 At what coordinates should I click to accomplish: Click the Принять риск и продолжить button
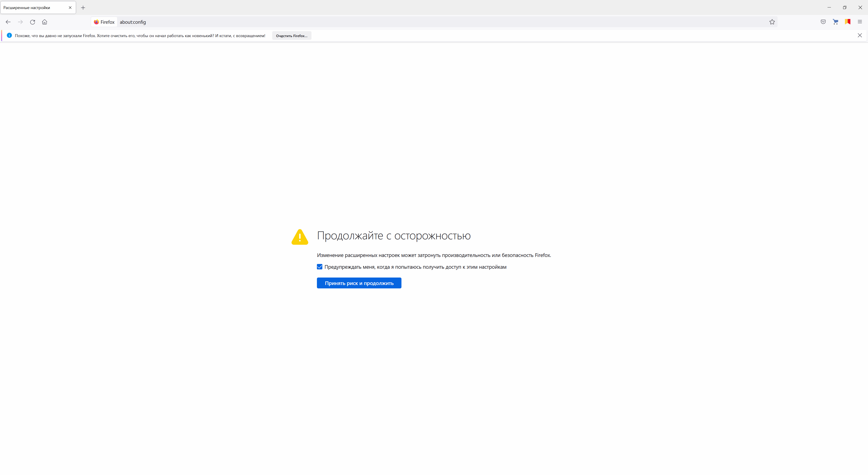point(359,283)
